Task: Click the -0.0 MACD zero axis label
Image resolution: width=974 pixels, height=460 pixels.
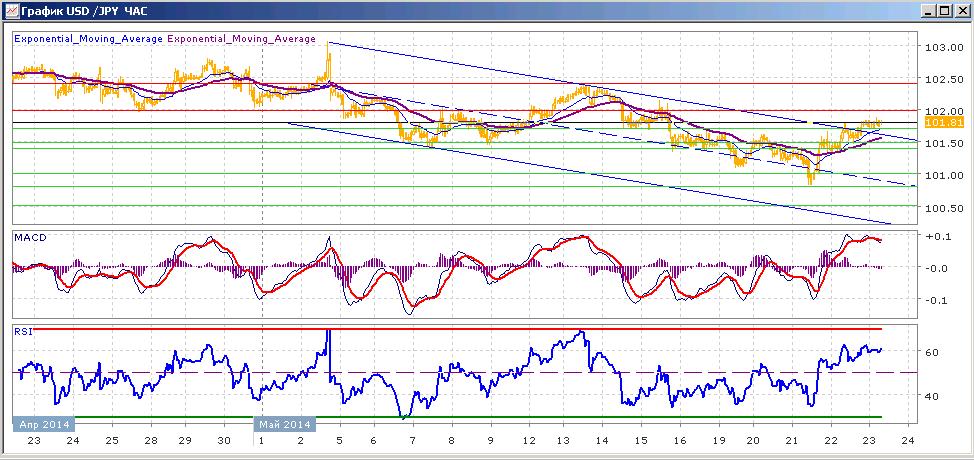Action: point(935,268)
